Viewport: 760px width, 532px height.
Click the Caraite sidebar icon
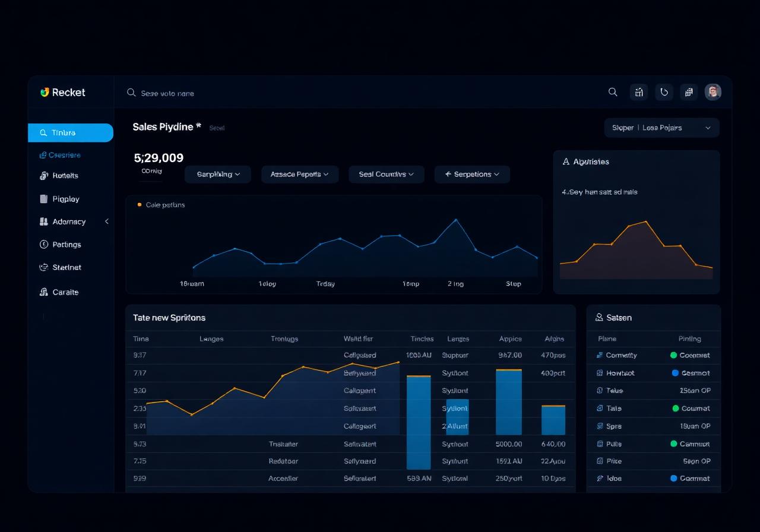(43, 292)
